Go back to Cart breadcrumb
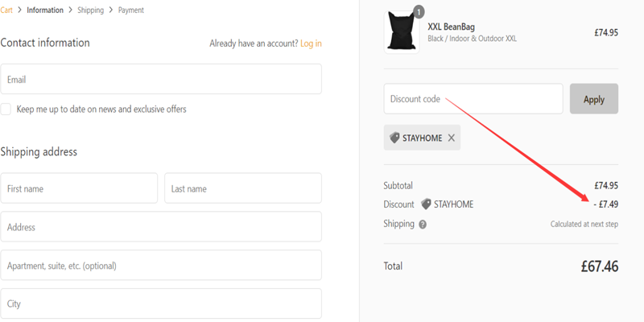Image resolution: width=644 pixels, height=322 pixels. pyautogui.click(x=6, y=10)
